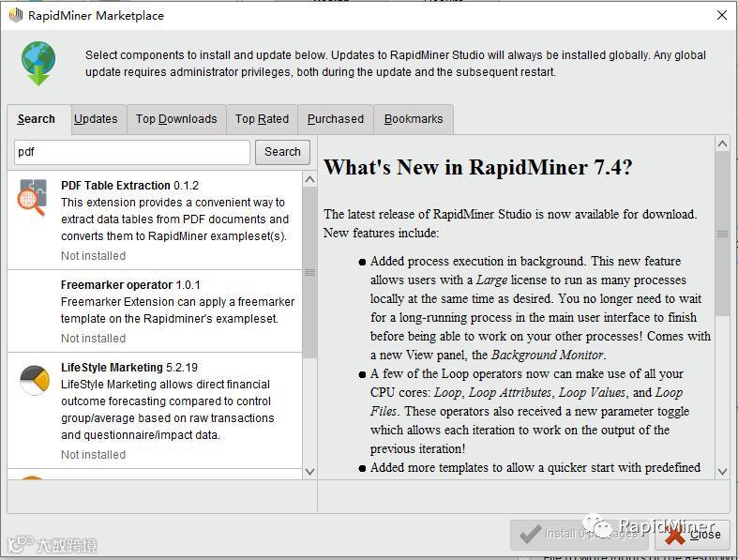
Task: Click the PDF Table Extraction extension icon
Action: [33, 197]
